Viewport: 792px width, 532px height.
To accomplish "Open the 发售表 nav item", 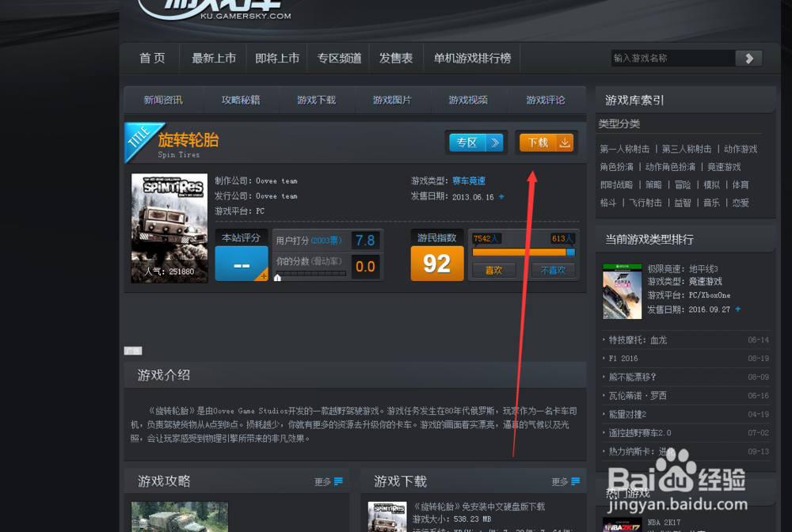I will (x=396, y=59).
